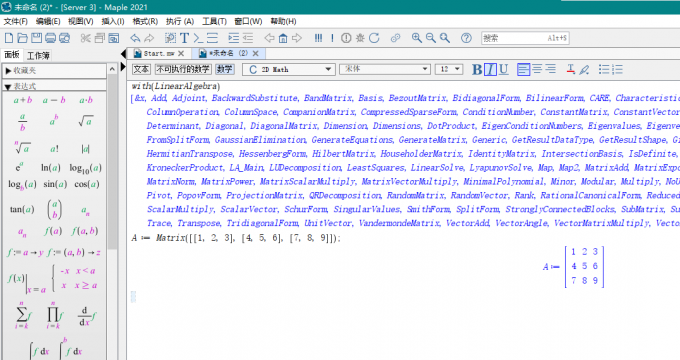Image resolution: width=680 pixels, height=360 pixels.
Task: Execute selection with the single exclamation icon
Action: [x=332, y=38]
